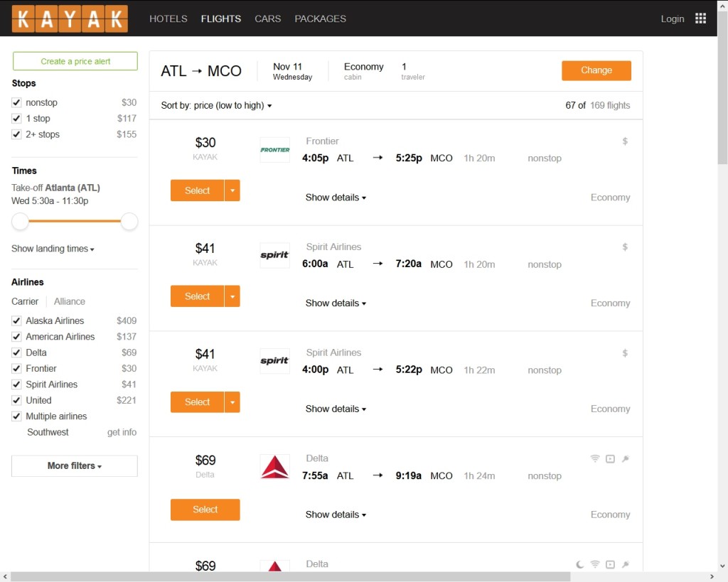Expand Show details for the Frontier flight
The image size is (728, 582).
336,198
